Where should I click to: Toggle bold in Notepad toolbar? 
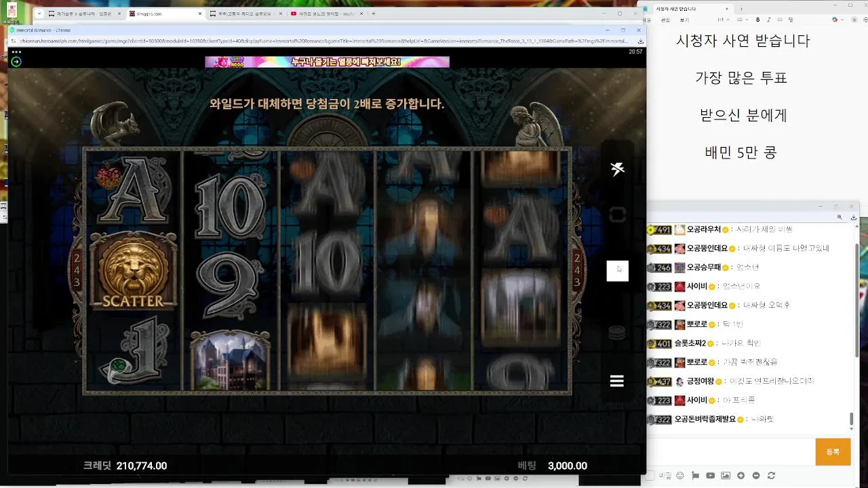(x=758, y=20)
